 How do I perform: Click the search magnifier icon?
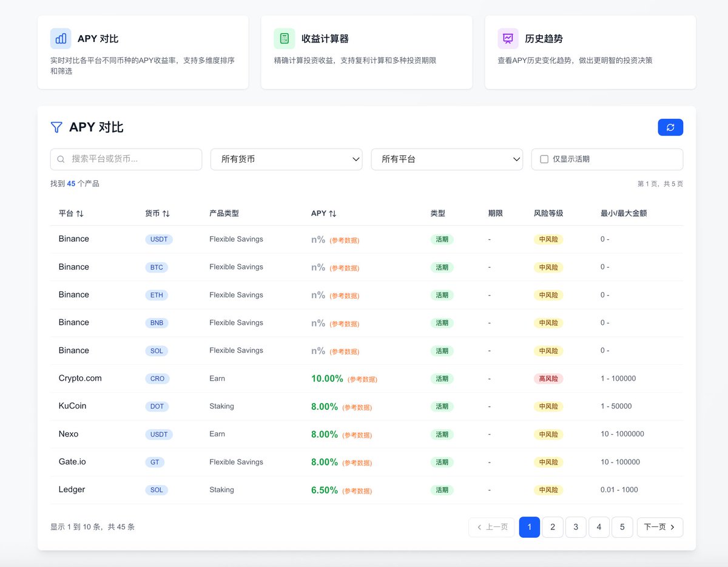click(61, 159)
